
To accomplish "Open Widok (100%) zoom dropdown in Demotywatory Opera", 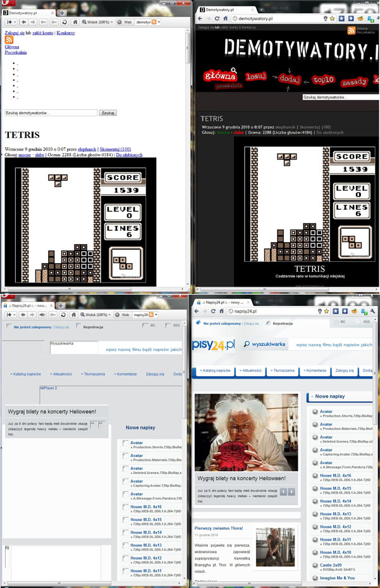I will pyautogui.click(x=97, y=22).
